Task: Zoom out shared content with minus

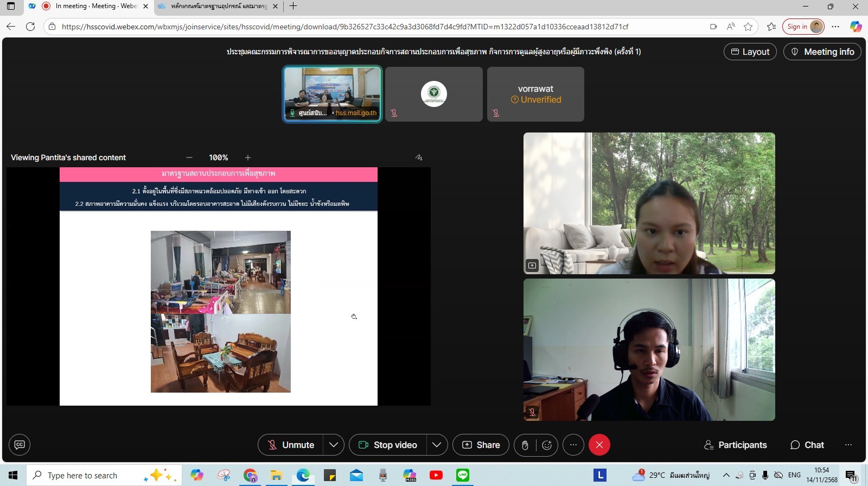Action: [x=189, y=157]
